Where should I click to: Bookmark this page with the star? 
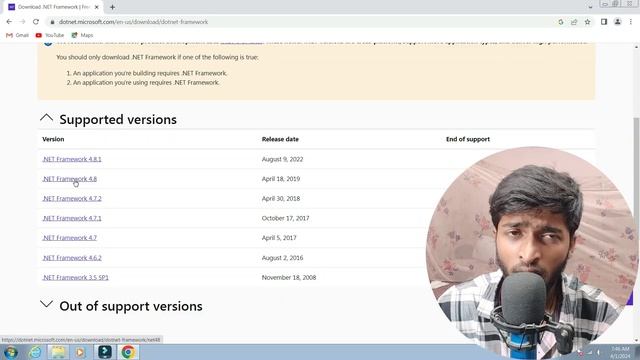coord(587,22)
